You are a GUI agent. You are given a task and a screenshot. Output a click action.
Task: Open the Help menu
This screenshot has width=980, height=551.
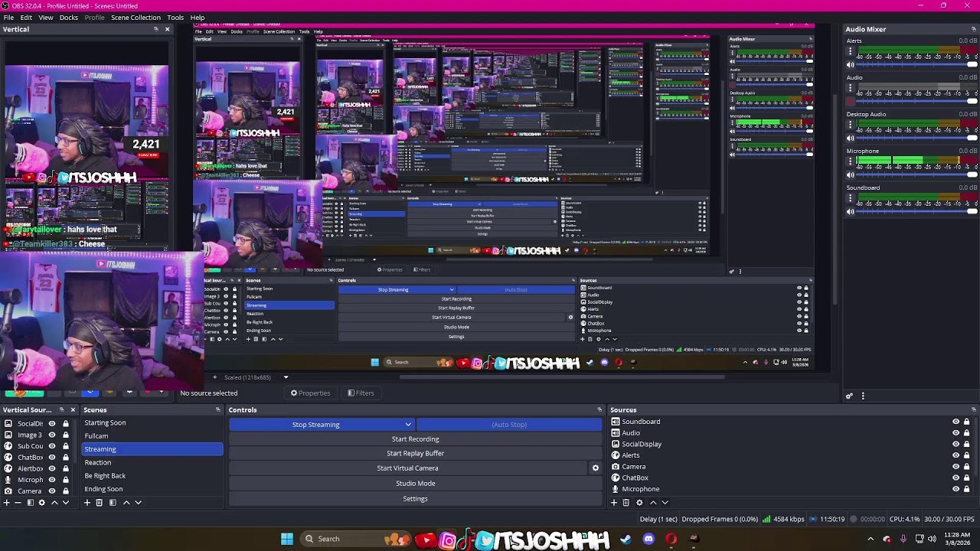tap(198, 18)
